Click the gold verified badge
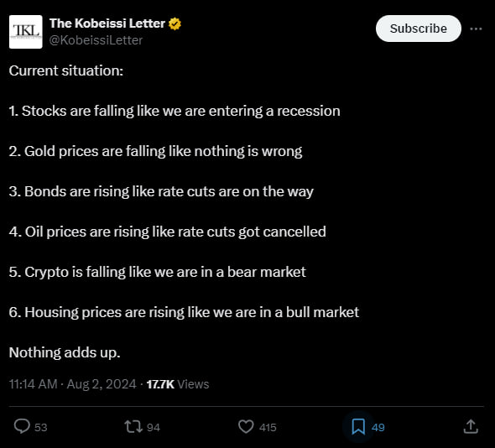Screen dimensions: 495x448 tap(175, 24)
